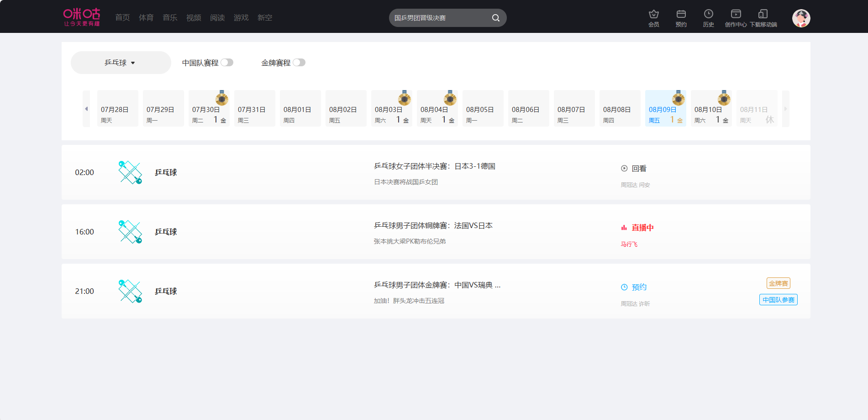Click the Migu logo icon
The height and width of the screenshot is (420, 868).
click(x=82, y=17)
